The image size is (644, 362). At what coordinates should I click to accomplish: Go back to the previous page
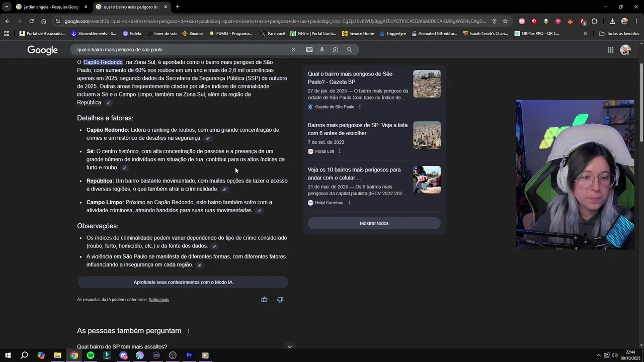point(7,21)
